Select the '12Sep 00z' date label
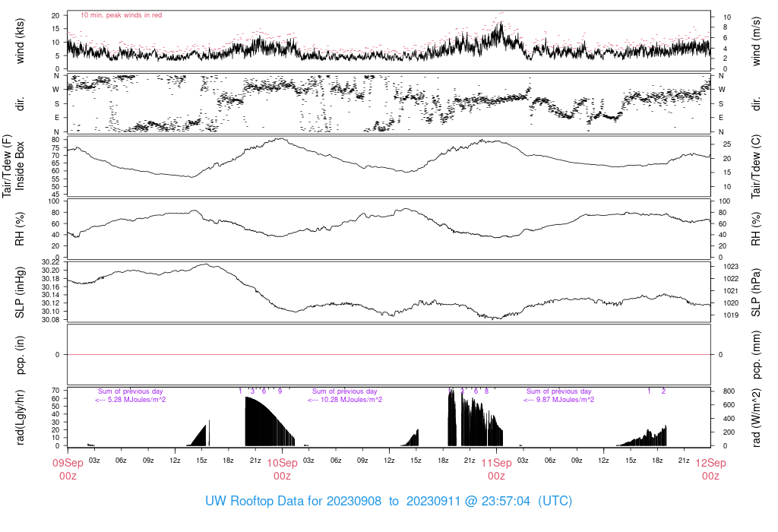Viewport: 778px width, 532px height. click(710, 470)
